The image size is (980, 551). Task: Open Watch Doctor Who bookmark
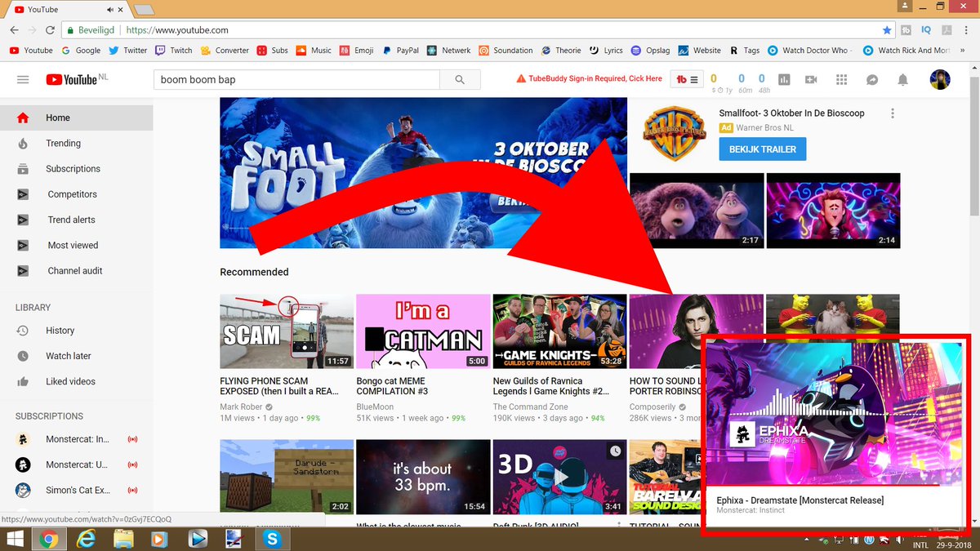810,50
